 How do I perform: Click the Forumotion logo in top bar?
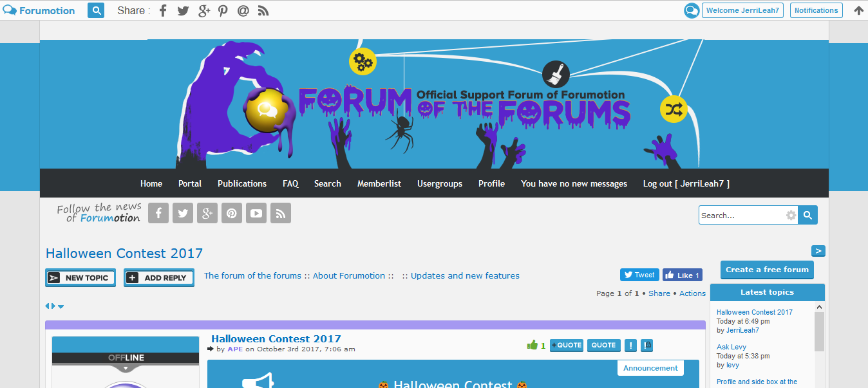39,10
